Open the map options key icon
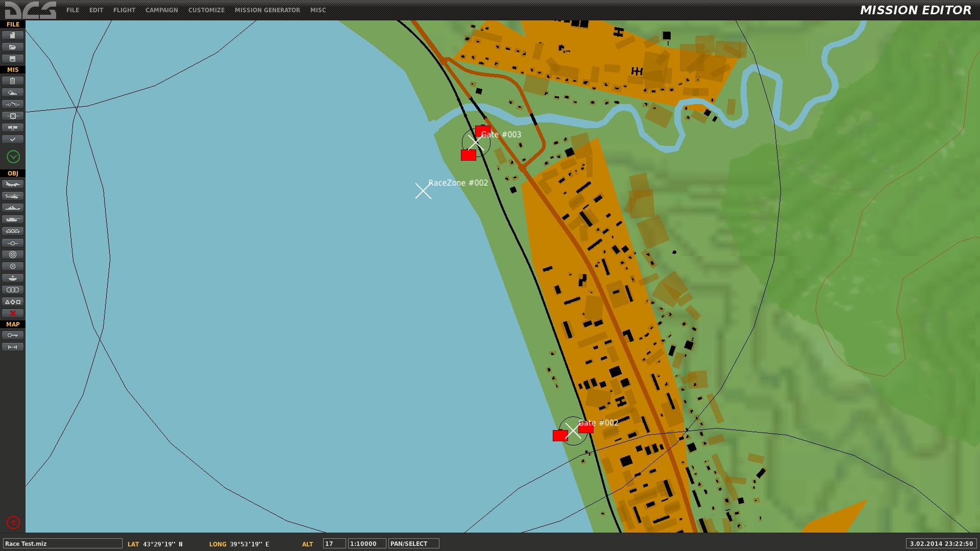Screen dimensions: 980x551 (x=13, y=335)
